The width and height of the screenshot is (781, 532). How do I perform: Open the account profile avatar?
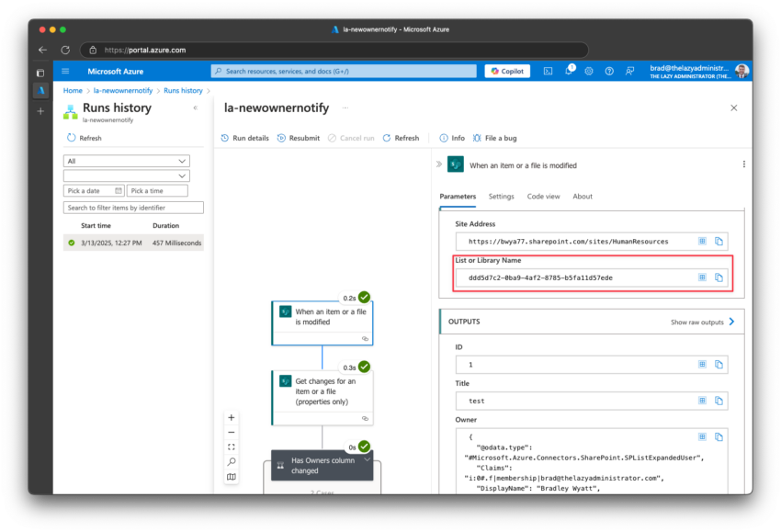point(741,72)
